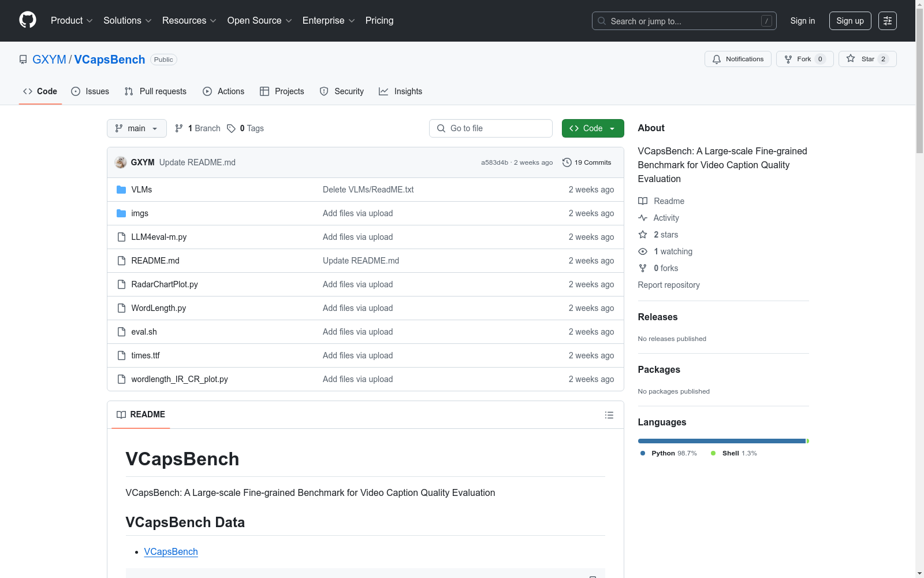This screenshot has width=924, height=578.
Task: Open the Shell 1.3% language link
Action: (x=733, y=453)
